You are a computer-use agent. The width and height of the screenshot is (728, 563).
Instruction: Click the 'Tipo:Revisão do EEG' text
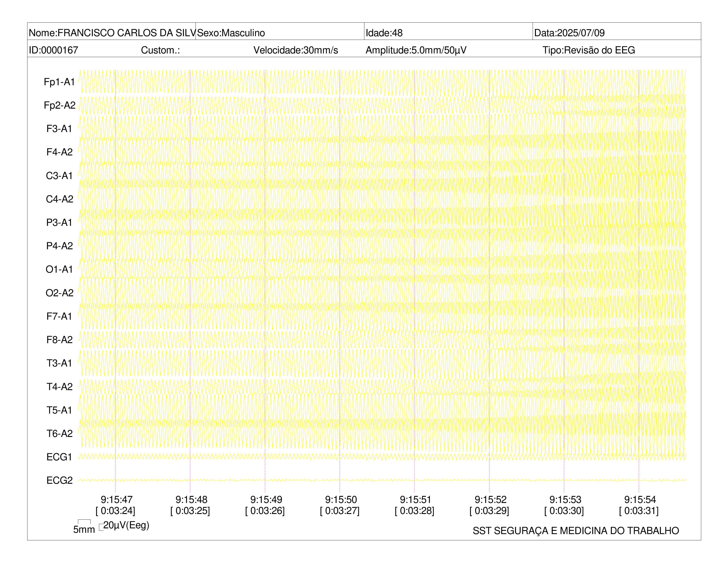pyautogui.click(x=589, y=50)
